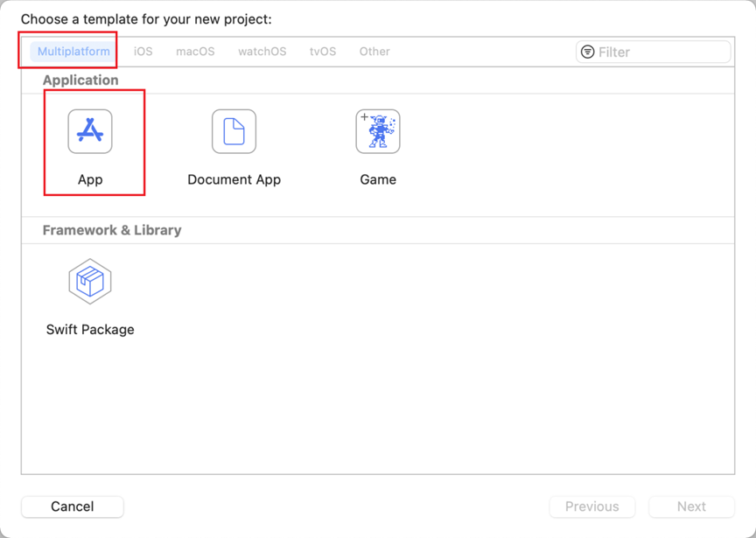Click the filter icon in the search box

tap(587, 52)
